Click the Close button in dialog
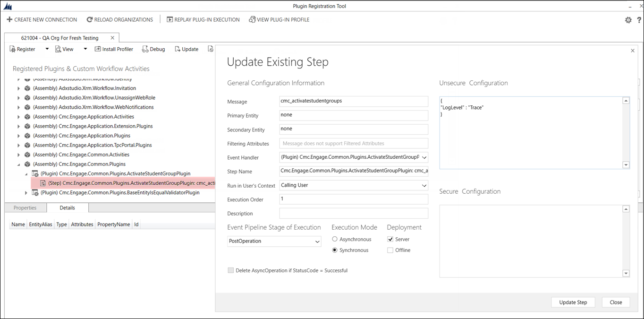Viewport: 644px width, 319px height. coord(616,302)
